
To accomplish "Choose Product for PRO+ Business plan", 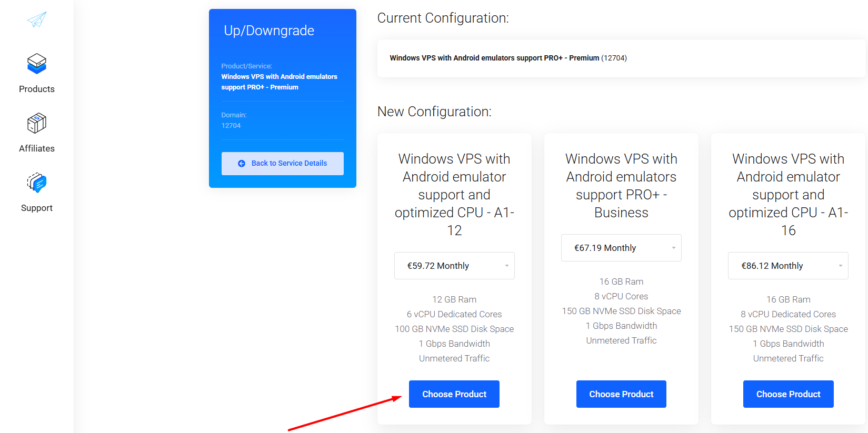I will (x=621, y=394).
